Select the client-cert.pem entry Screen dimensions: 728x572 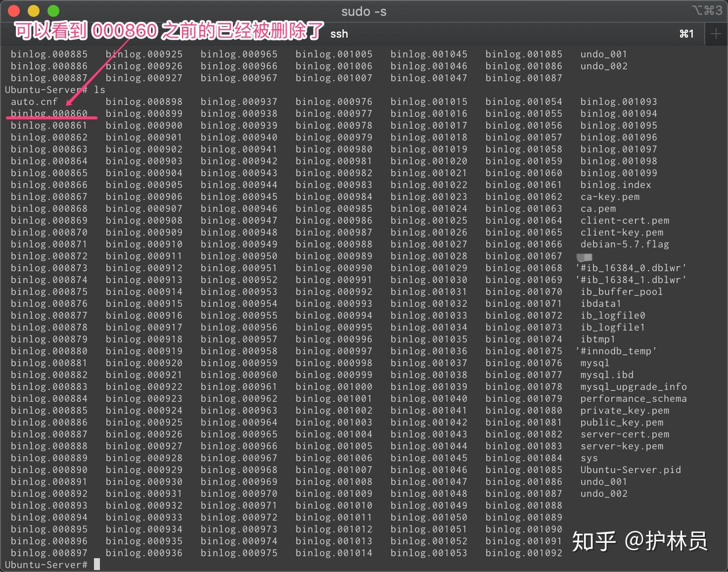(624, 220)
